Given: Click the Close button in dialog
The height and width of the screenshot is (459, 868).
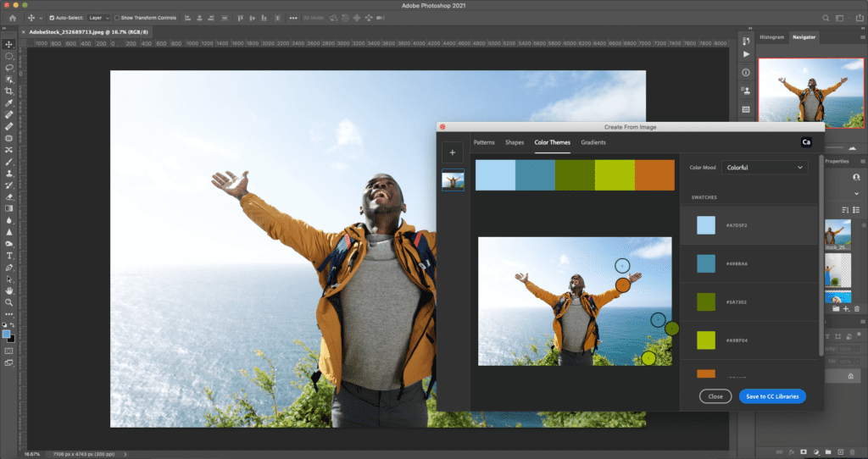Looking at the screenshot, I should (x=715, y=396).
